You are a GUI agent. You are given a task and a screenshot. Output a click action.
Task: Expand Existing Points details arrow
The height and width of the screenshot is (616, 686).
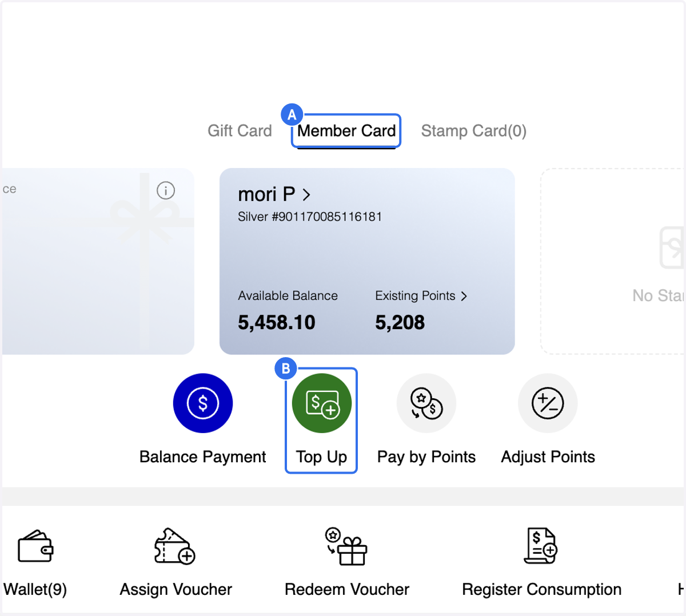pyautogui.click(x=464, y=296)
